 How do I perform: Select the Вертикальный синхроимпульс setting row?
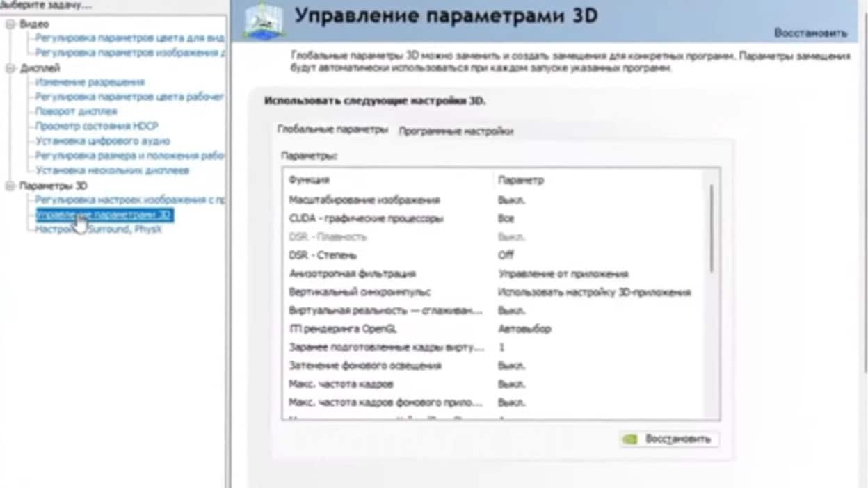click(360, 293)
